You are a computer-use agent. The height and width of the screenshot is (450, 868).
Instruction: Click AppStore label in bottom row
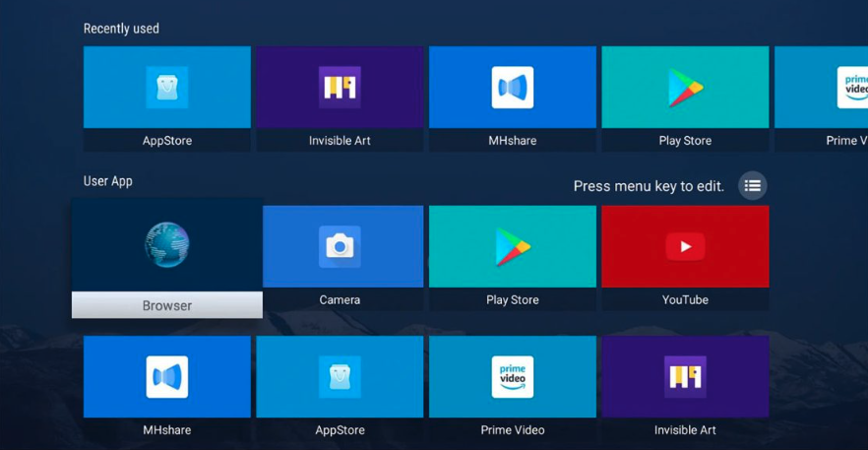coord(340,430)
